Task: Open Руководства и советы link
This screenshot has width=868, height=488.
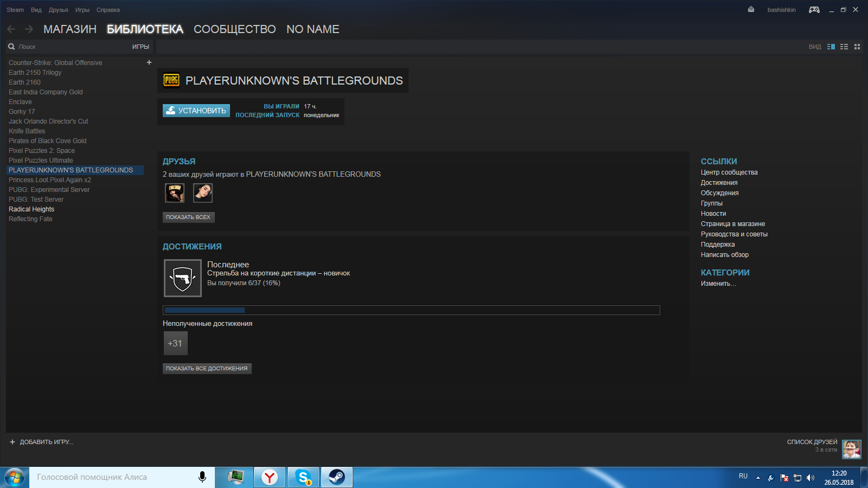Action: (734, 234)
